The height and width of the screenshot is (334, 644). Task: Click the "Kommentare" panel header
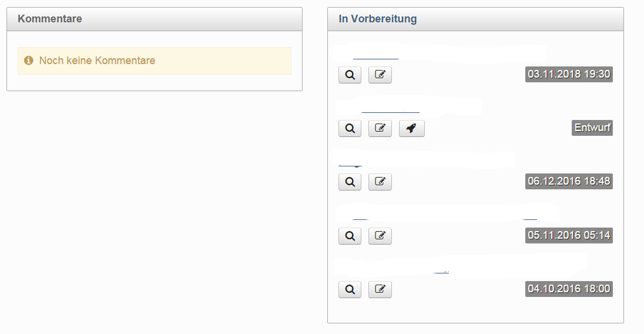50,19
